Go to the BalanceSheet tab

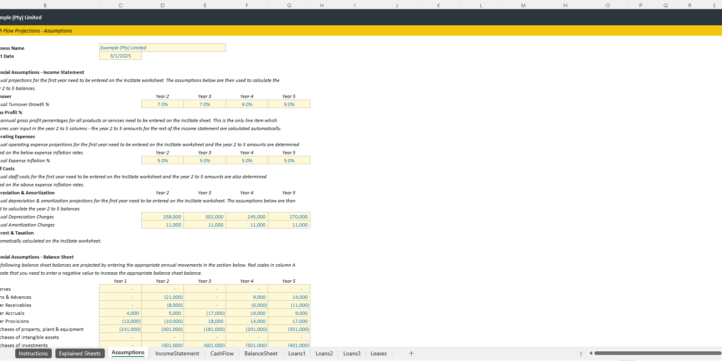tap(261, 353)
